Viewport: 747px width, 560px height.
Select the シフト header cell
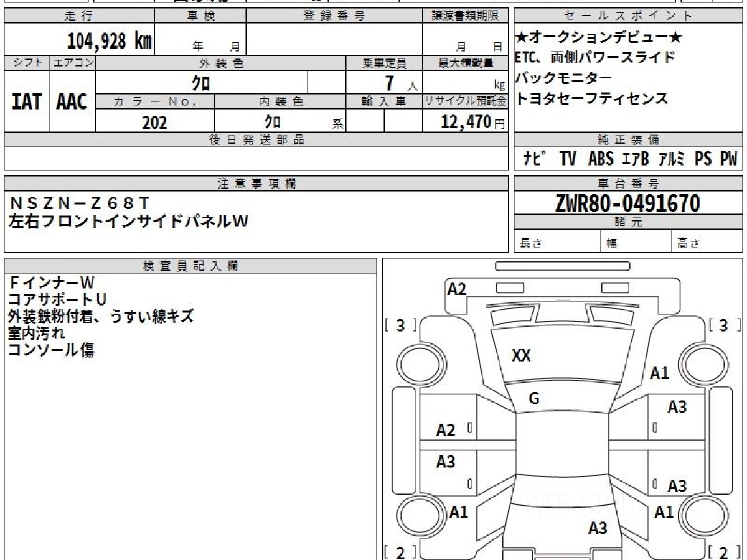tap(27, 63)
